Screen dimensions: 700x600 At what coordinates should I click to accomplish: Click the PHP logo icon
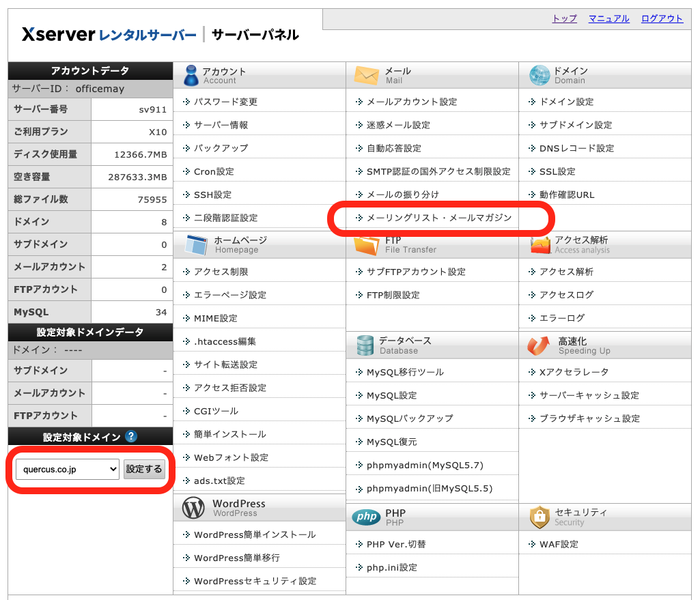(366, 517)
